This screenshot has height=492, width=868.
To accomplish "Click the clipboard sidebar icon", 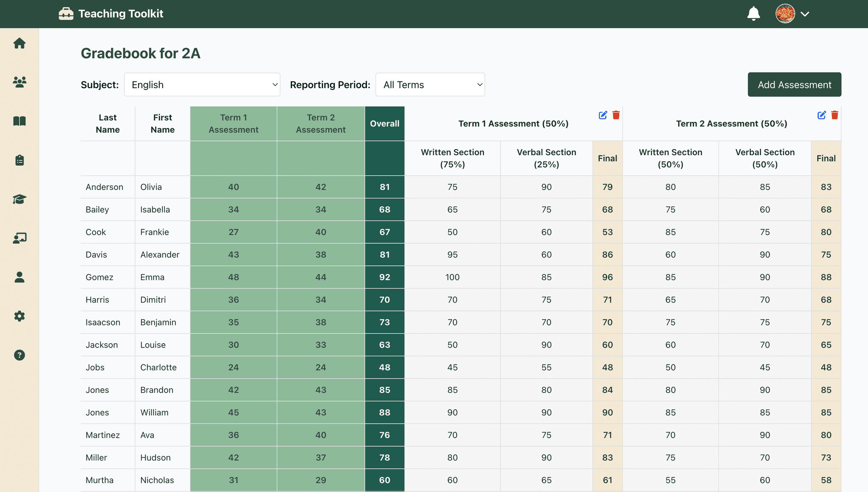I will tap(19, 160).
